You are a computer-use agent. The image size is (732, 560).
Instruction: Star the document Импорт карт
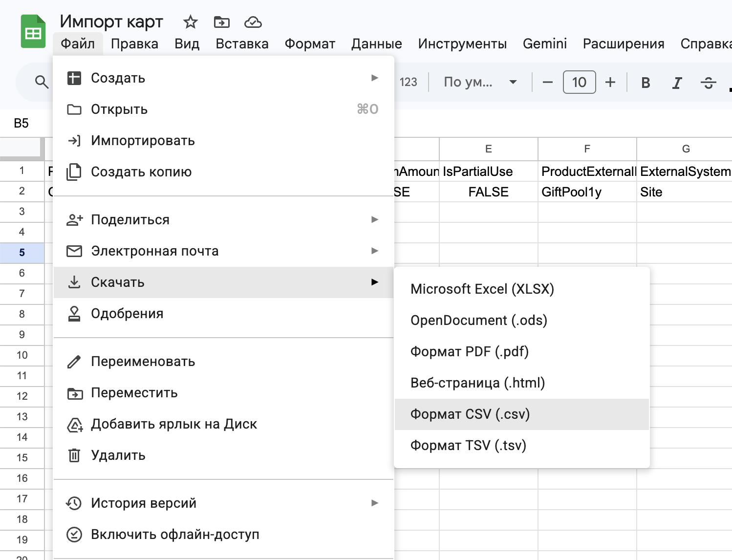[190, 22]
